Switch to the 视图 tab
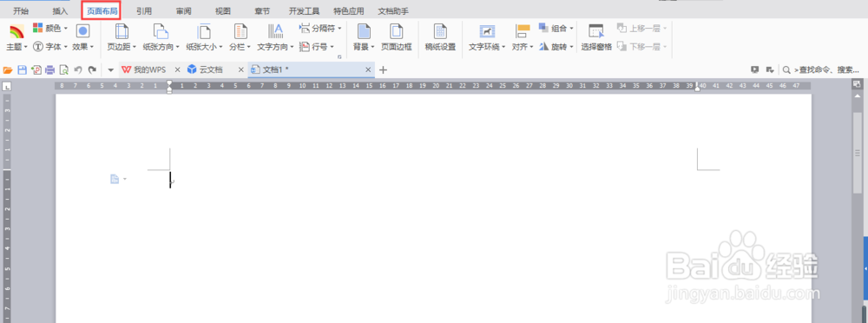Image resolution: width=868 pixels, height=323 pixels. [223, 10]
